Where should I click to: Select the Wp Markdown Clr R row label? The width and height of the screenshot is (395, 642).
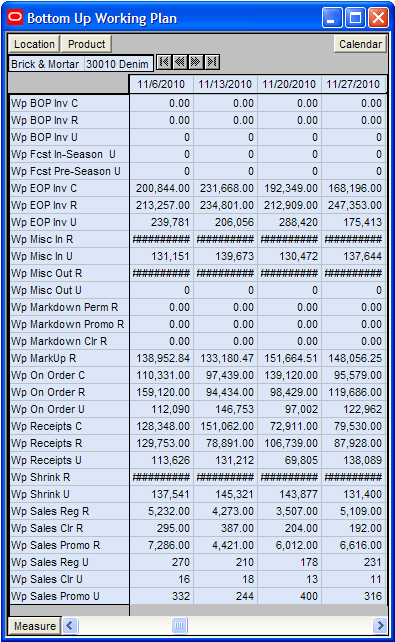69,341
